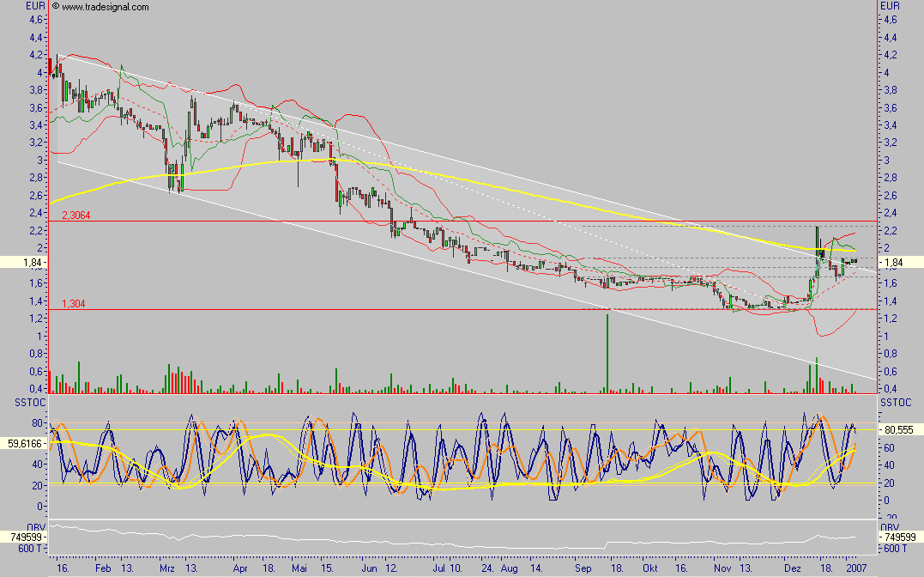
Task: Select the left 749599 OBV value tag
Action: [x=22, y=537]
